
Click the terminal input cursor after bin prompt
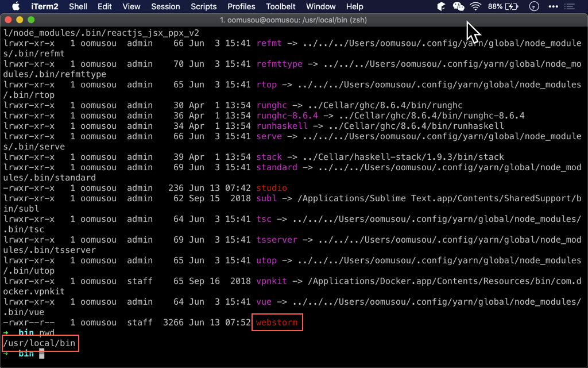[41, 354]
